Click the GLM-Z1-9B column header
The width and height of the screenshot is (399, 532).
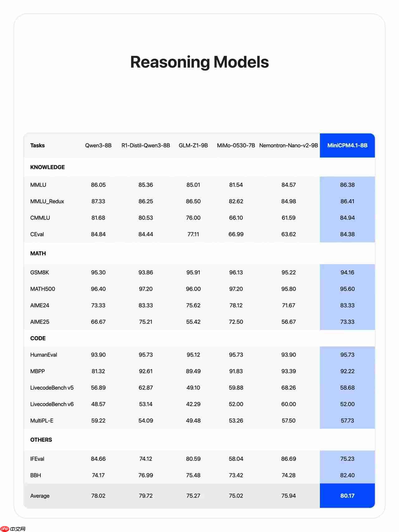(x=193, y=146)
